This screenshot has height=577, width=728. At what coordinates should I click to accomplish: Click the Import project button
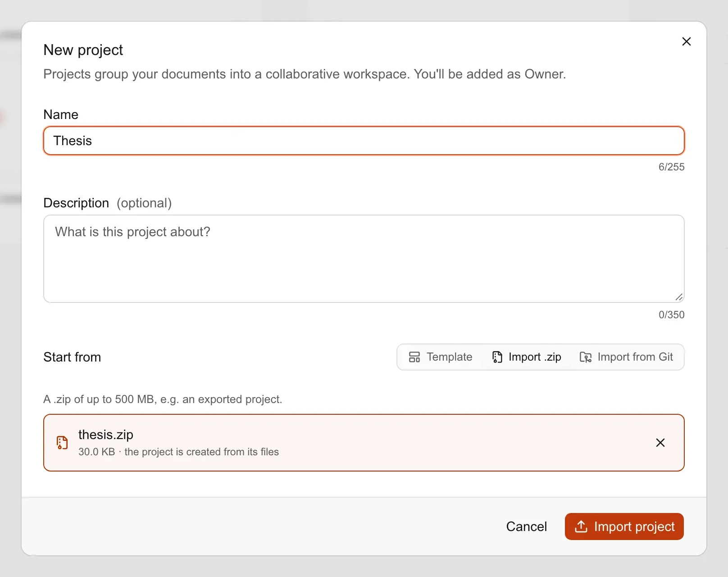coord(624,527)
